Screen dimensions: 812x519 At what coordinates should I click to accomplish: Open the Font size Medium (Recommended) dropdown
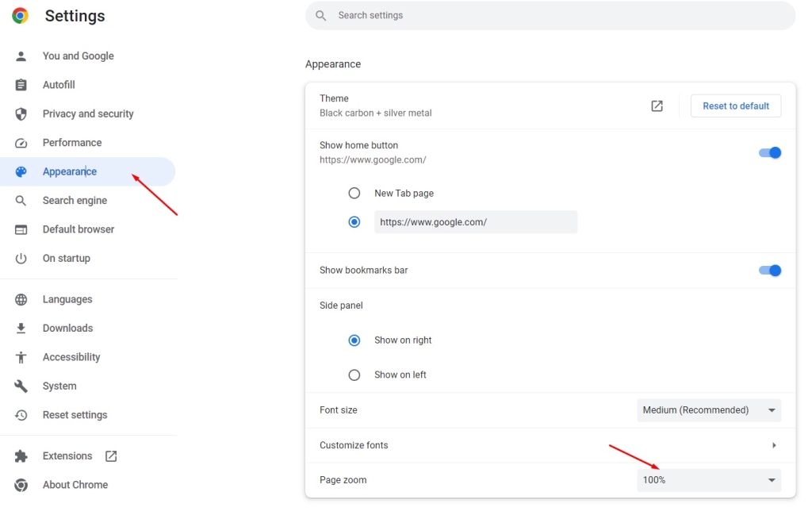coord(709,410)
